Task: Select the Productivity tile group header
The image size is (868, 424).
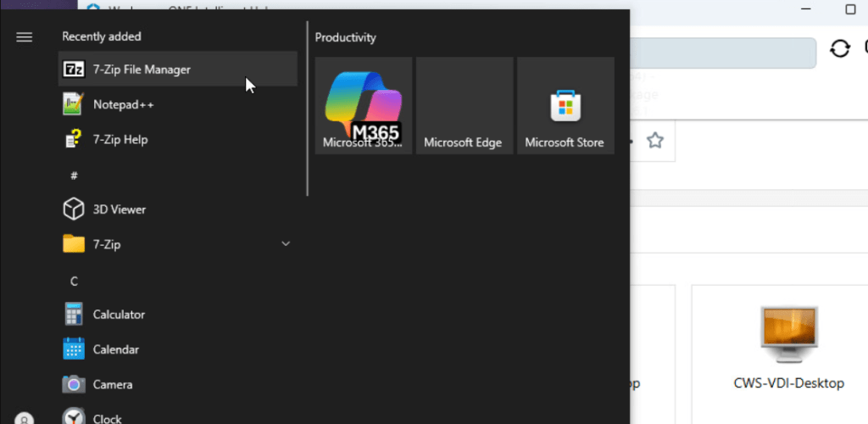Action: (346, 37)
